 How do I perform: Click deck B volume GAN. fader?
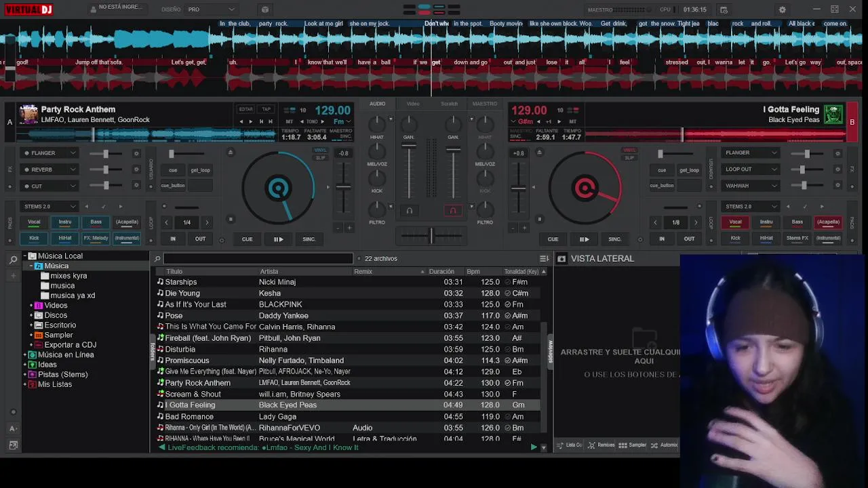click(454, 149)
